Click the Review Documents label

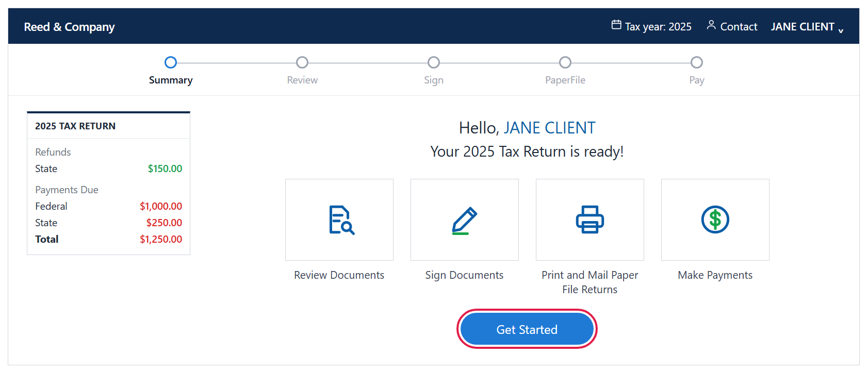(x=339, y=275)
